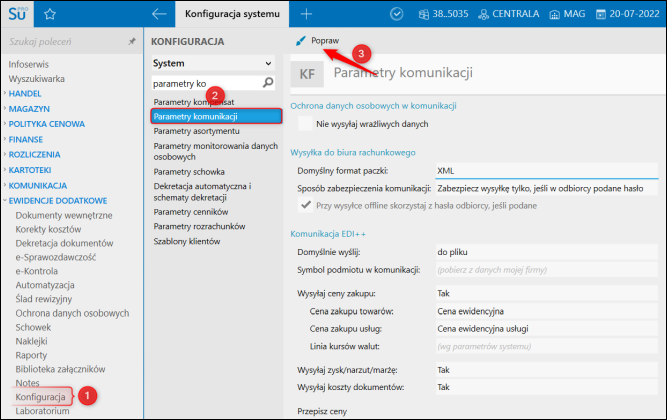Open Infoserwis from the sidebar
This screenshot has height=420, width=667.
click(x=29, y=64)
